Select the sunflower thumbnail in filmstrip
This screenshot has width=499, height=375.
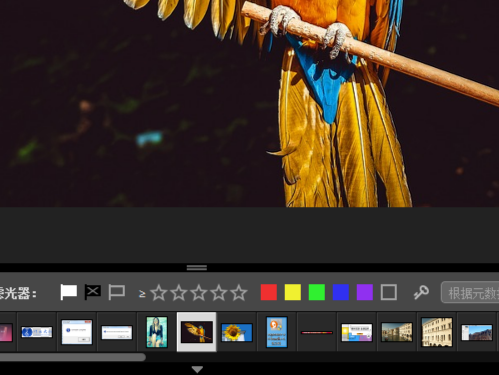[237, 332]
